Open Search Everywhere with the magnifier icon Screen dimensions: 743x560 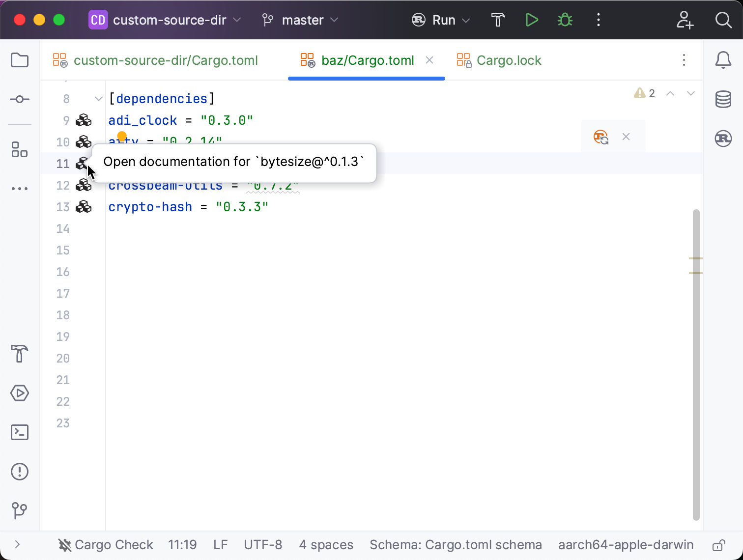click(723, 20)
